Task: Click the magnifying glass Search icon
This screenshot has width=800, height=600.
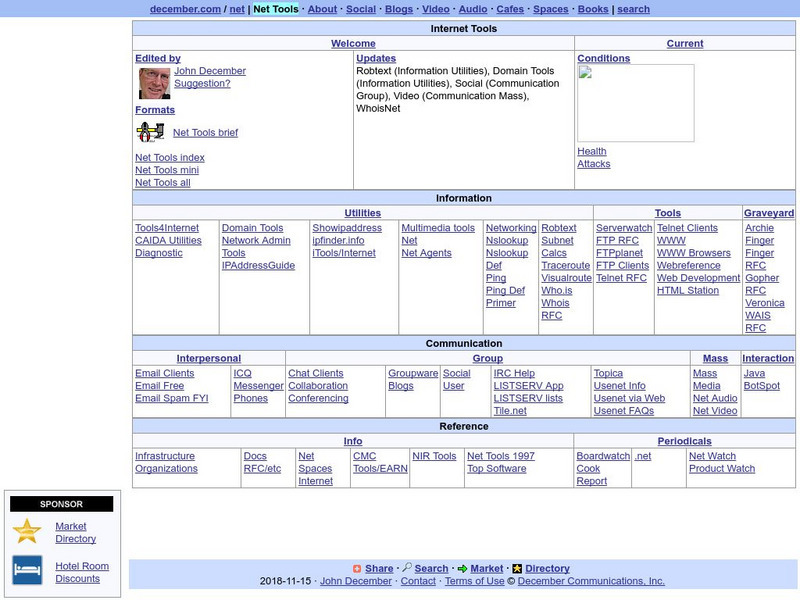Action: (405, 568)
